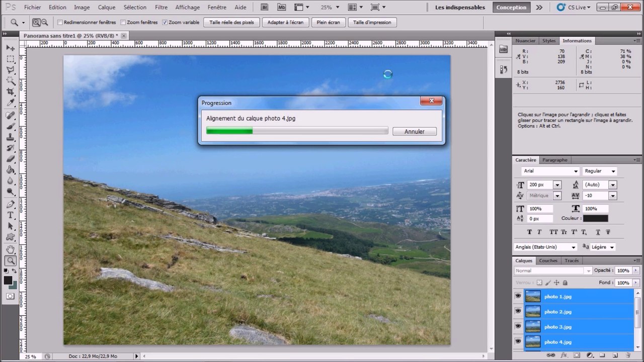Click the Plein écran button
644x362 pixels.
[329, 23]
